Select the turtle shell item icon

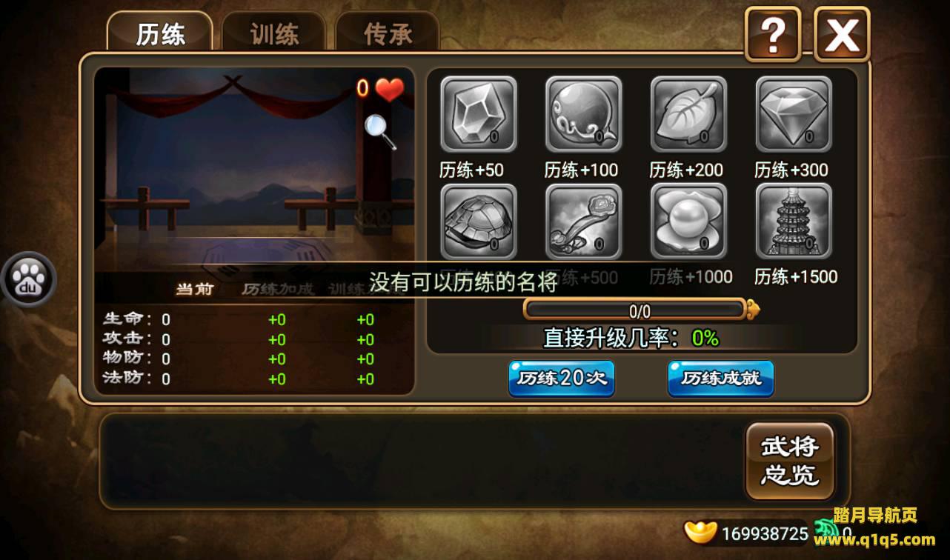[x=479, y=221]
